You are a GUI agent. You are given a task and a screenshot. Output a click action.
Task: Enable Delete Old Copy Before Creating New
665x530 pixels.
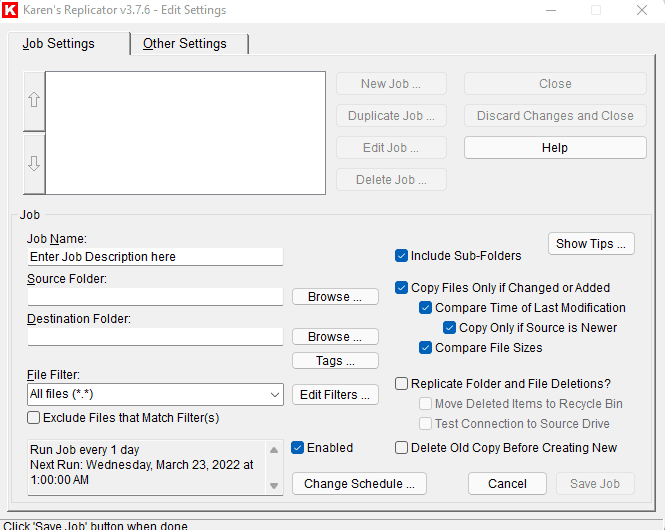tap(401, 448)
